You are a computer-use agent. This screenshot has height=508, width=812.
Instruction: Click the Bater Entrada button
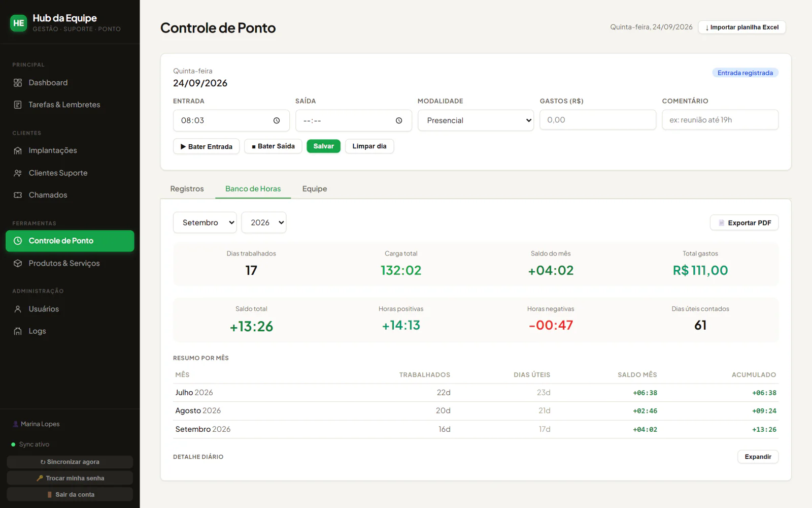[x=206, y=146]
